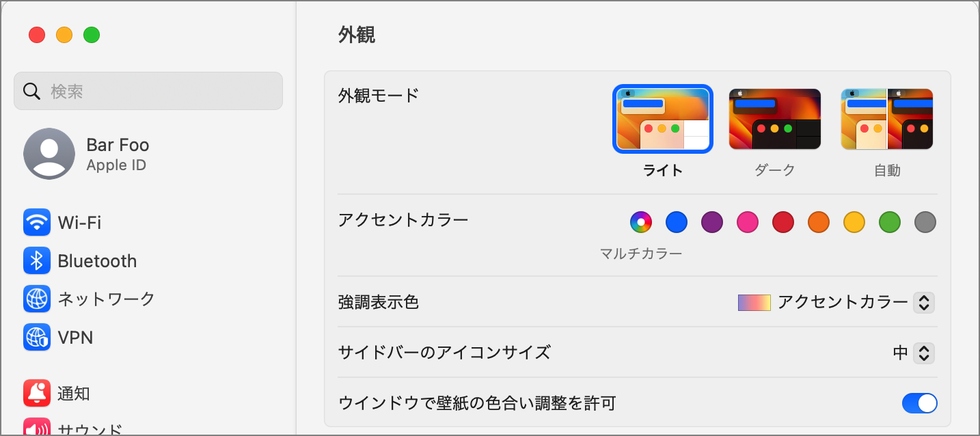
Task: Open the 強調表示色 dropdown
Action: 923,302
